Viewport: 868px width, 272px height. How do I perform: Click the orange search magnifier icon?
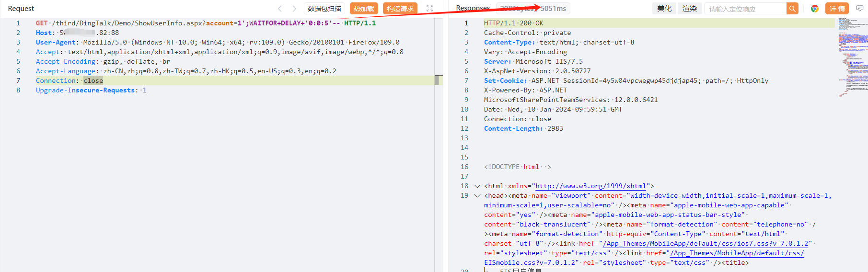coord(792,9)
